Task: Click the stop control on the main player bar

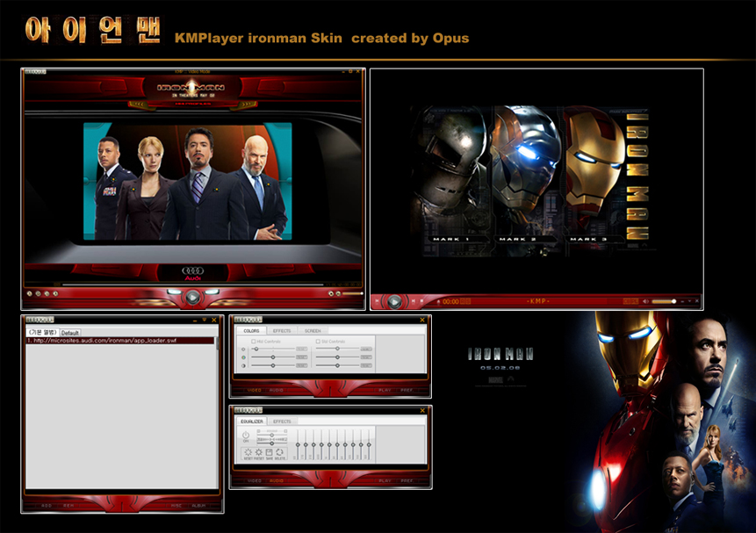Action: point(37,294)
